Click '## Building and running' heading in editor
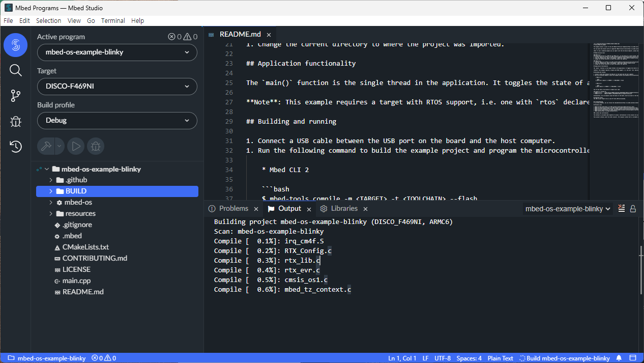Screen dimensions: 644x363 pyautogui.click(x=291, y=121)
